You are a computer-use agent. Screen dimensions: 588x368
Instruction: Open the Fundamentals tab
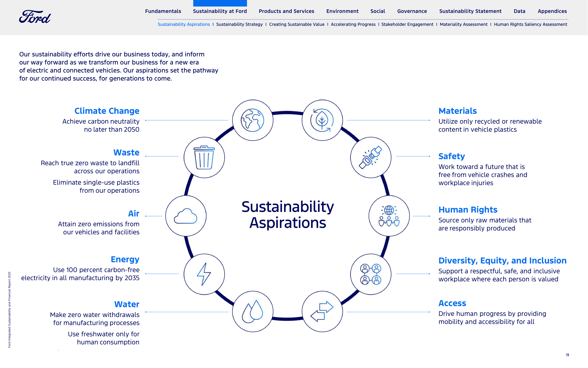(163, 11)
